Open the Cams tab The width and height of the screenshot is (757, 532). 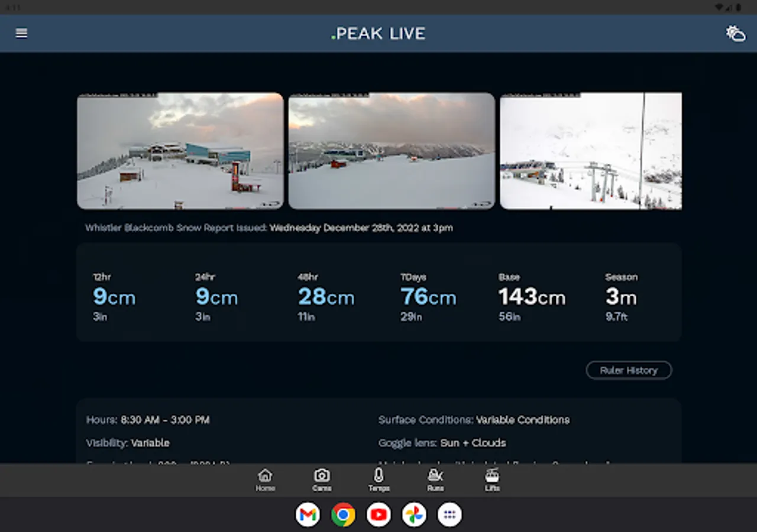(322, 479)
